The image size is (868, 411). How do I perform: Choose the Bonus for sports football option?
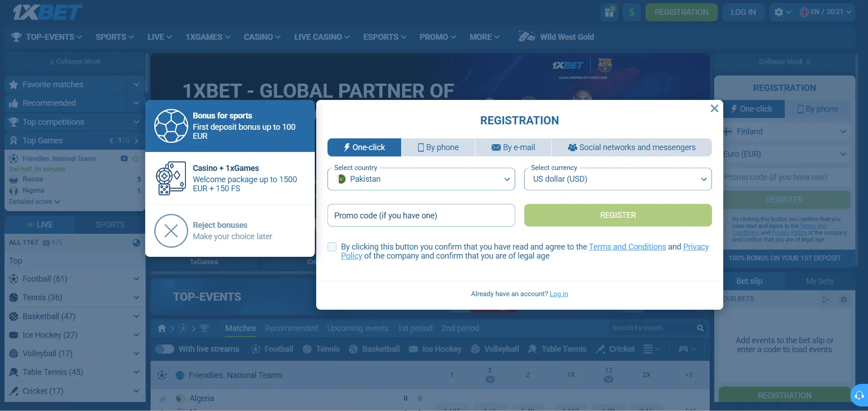pyautogui.click(x=230, y=126)
